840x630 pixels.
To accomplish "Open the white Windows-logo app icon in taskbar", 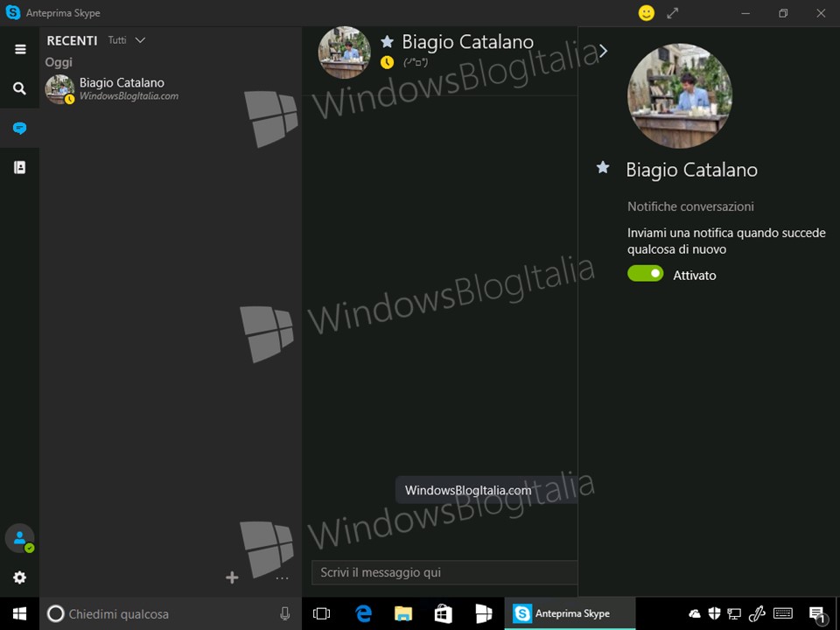I will pyautogui.click(x=484, y=614).
